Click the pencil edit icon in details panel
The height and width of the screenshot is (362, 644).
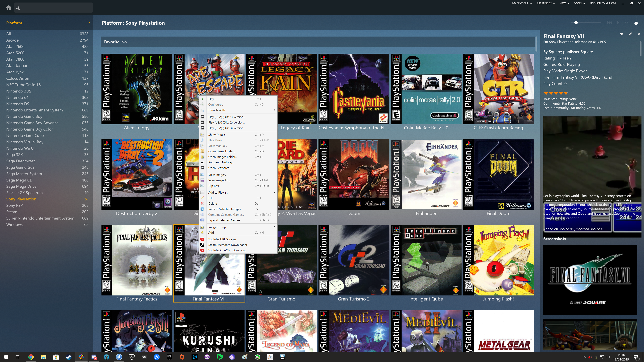(630, 34)
